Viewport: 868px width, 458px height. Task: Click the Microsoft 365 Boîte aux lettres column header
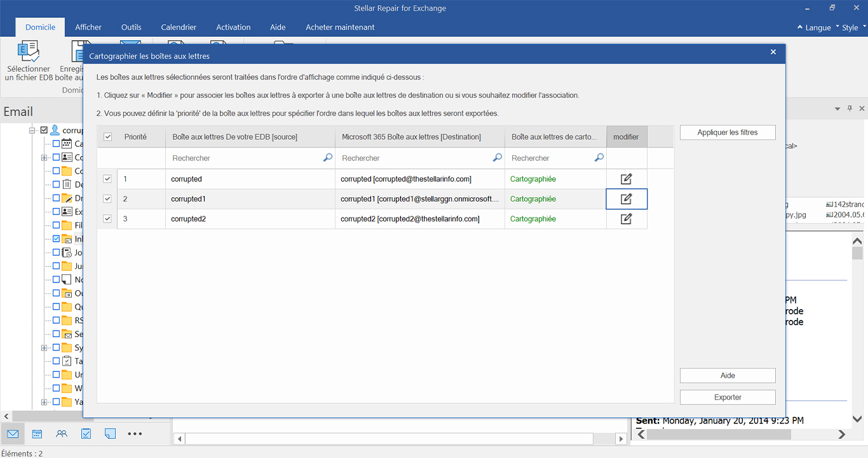[x=420, y=137]
